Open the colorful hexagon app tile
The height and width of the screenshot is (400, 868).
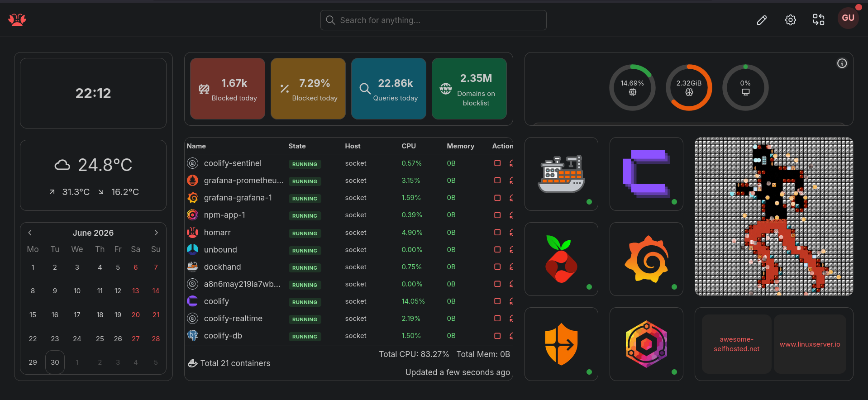pos(646,344)
